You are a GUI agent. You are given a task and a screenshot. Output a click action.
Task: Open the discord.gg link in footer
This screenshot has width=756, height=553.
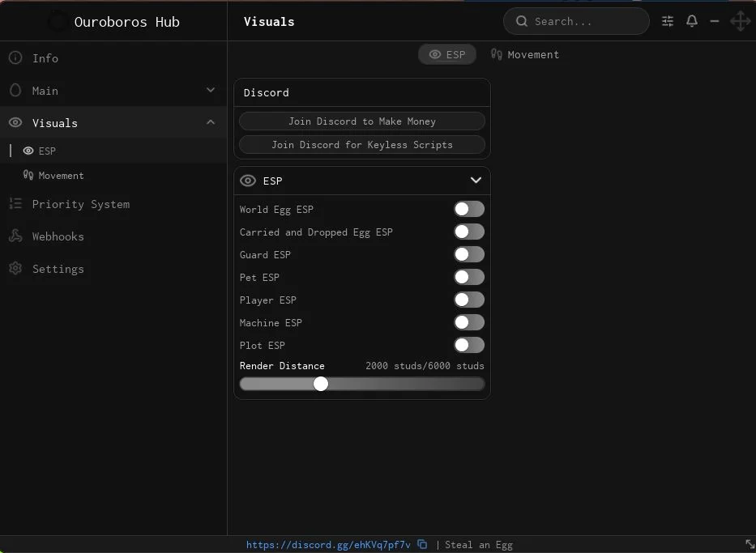(328, 545)
